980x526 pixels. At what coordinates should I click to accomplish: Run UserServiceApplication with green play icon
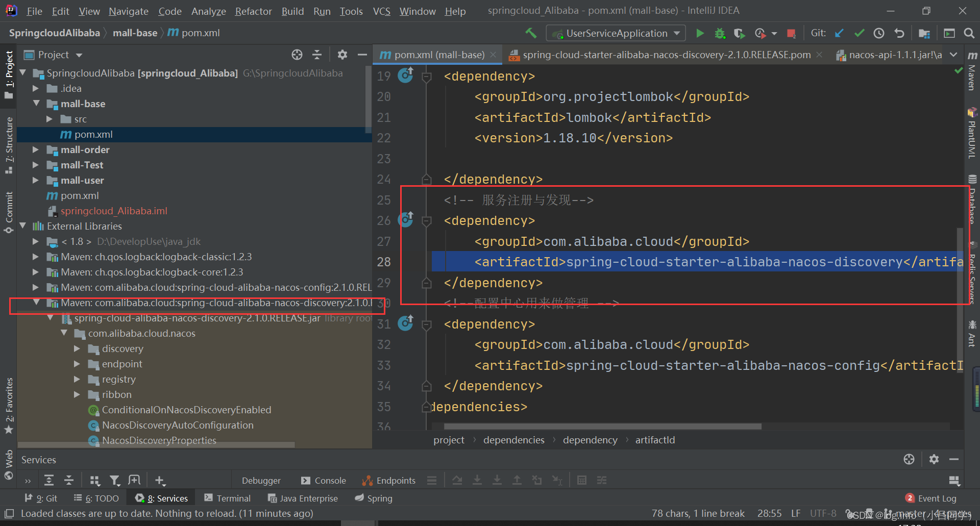(x=700, y=33)
